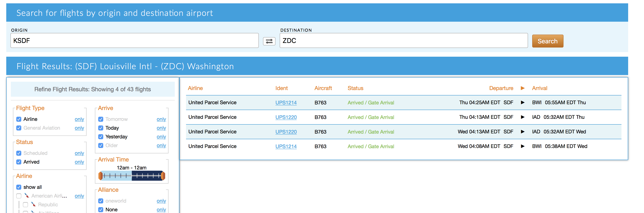Click the route arrow in last UPS1214 row
The image size is (644, 213).
coord(522,146)
